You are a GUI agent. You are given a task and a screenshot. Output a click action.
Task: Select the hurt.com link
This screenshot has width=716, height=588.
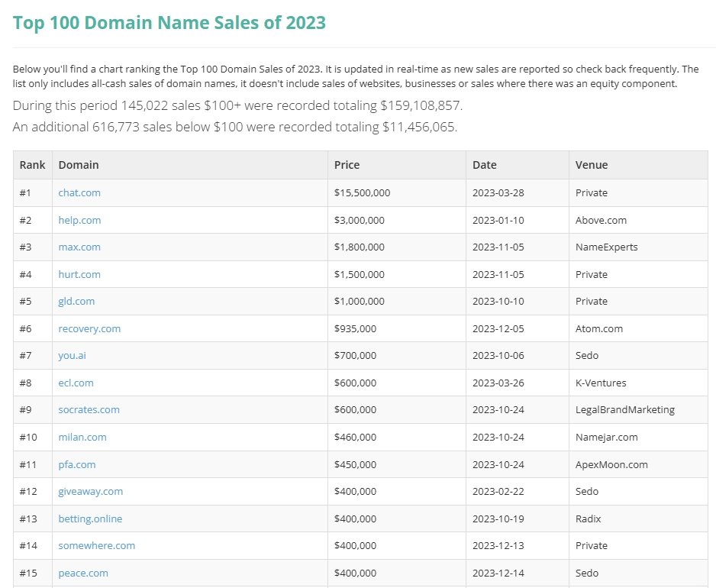point(79,274)
